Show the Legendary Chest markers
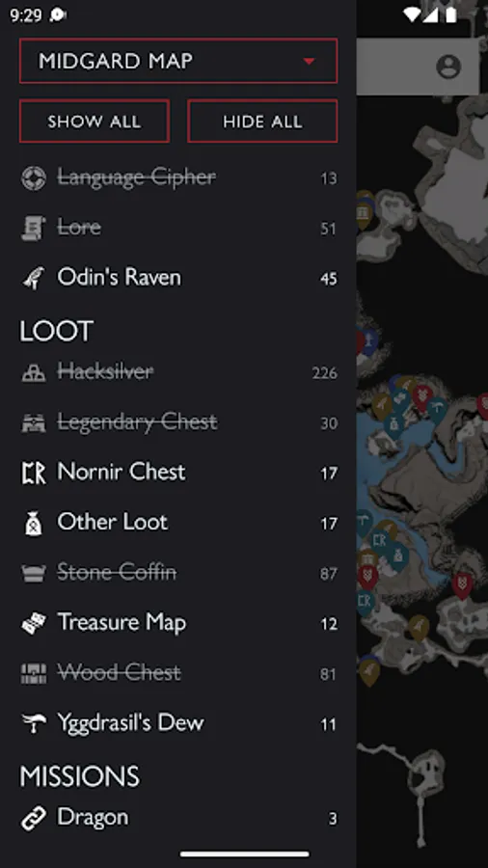Image resolution: width=488 pixels, height=868 pixels. pyautogui.click(x=178, y=423)
